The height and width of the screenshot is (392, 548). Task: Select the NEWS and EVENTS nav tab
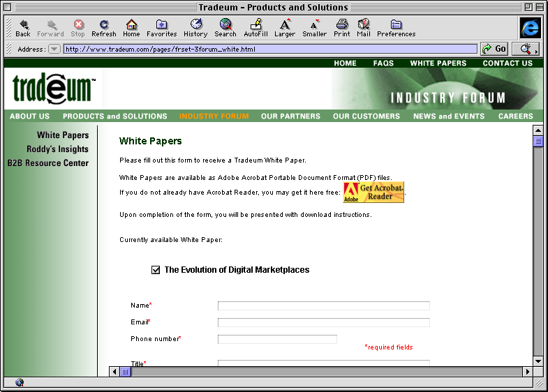click(449, 116)
